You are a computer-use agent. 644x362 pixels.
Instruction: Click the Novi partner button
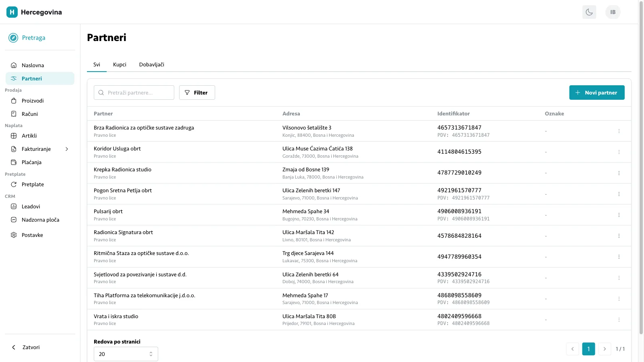[597, 93]
